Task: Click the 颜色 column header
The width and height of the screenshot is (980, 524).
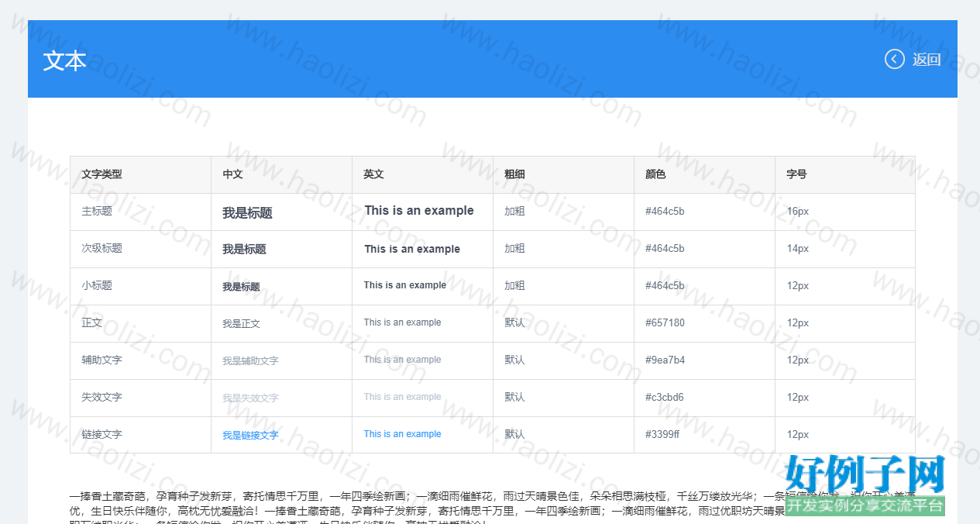Action: pos(655,174)
